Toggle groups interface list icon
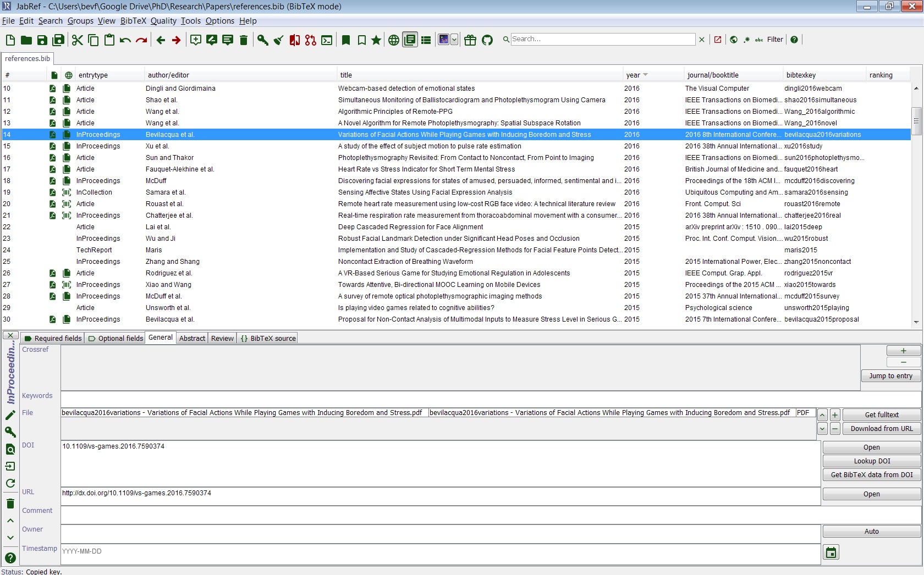The image size is (924, 575). tap(426, 40)
